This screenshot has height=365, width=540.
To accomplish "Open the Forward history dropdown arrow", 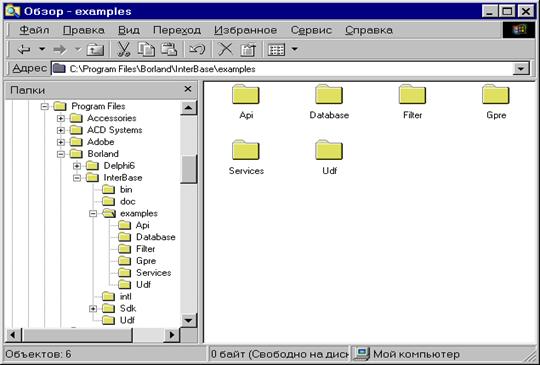I will coord(78,49).
